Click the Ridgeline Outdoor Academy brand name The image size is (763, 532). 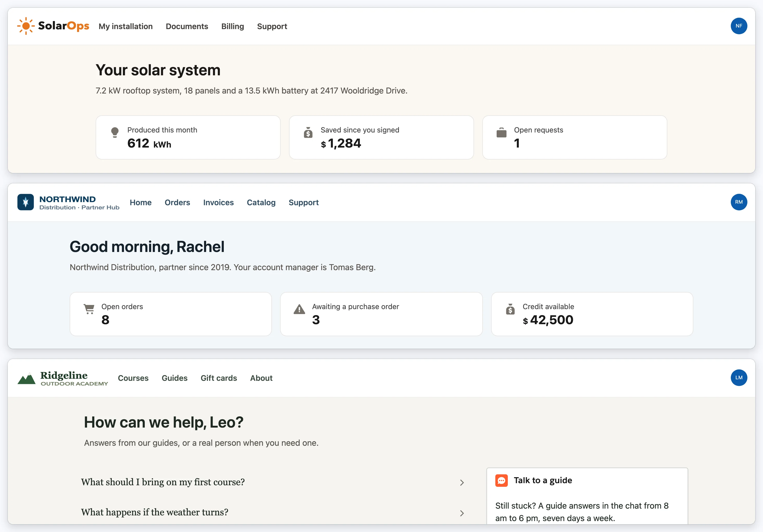pyautogui.click(x=74, y=378)
